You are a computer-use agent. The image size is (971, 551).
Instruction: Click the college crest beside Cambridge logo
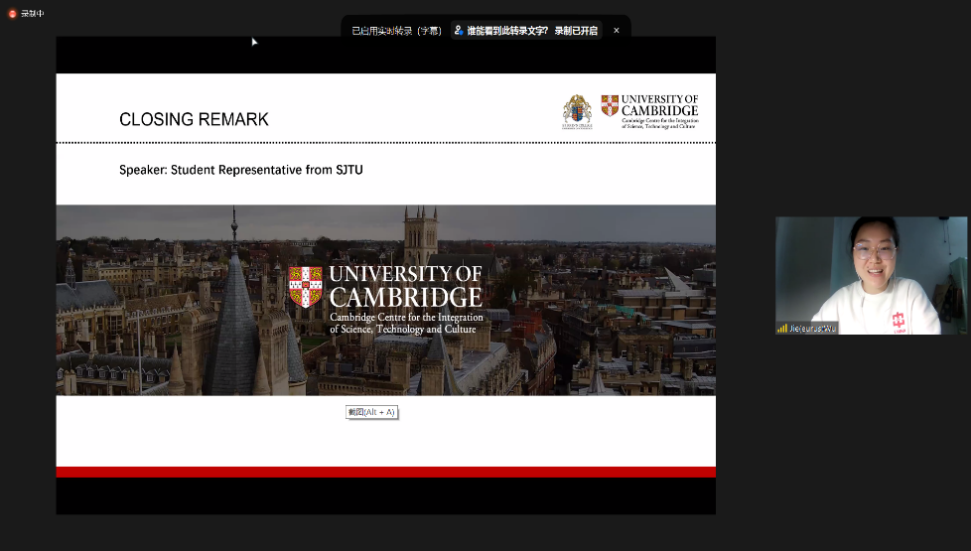577,111
